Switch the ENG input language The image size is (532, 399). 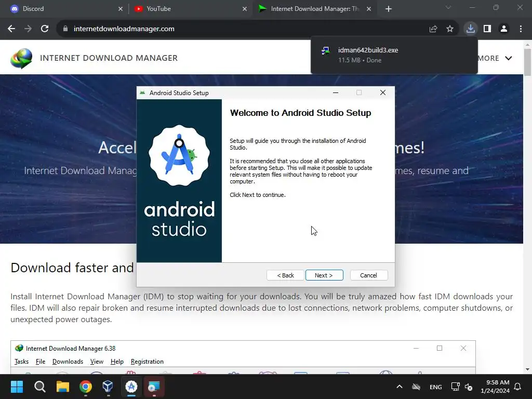click(436, 387)
